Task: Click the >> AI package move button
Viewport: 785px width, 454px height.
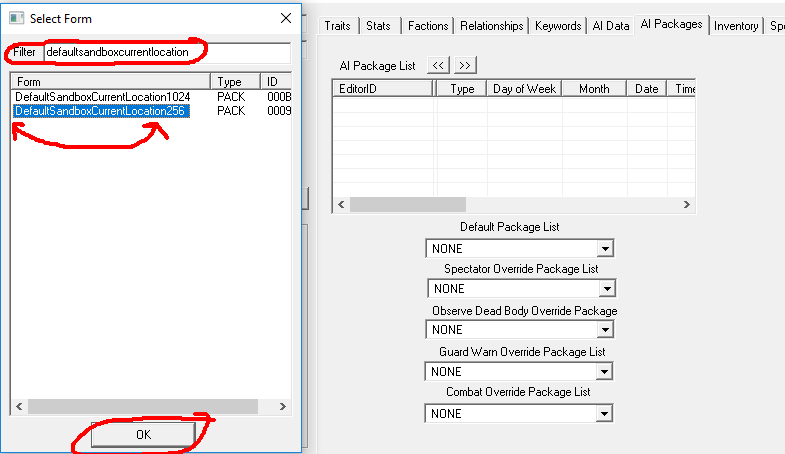Action: [x=465, y=66]
